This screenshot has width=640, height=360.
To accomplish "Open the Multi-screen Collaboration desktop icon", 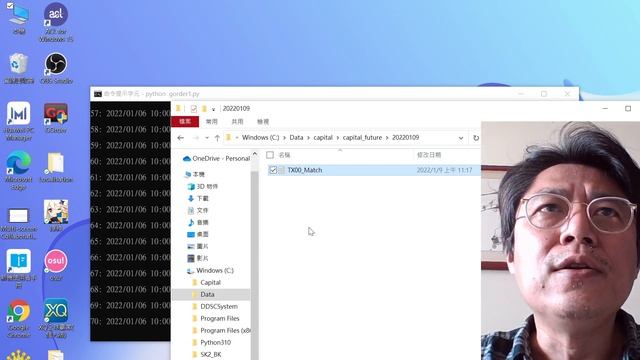I will (18, 223).
